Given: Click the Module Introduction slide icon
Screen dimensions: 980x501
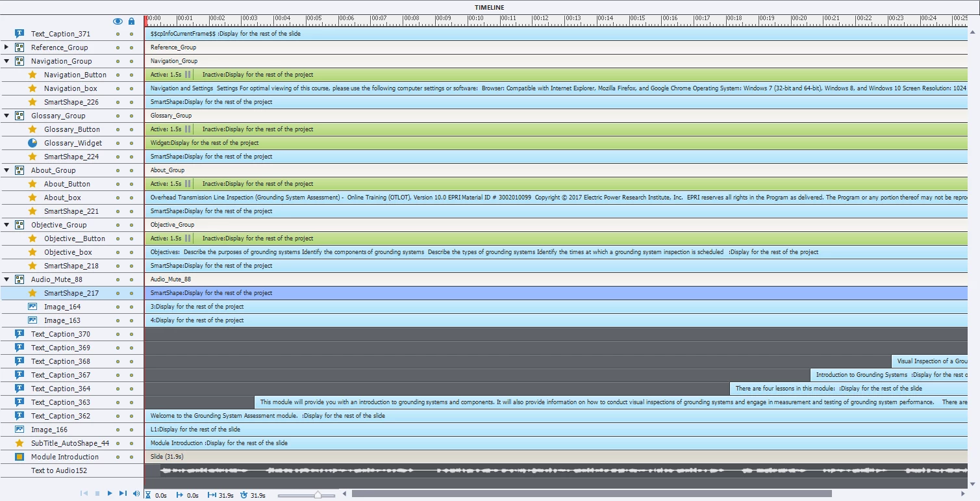Looking at the screenshot, I should click(19, 456).
